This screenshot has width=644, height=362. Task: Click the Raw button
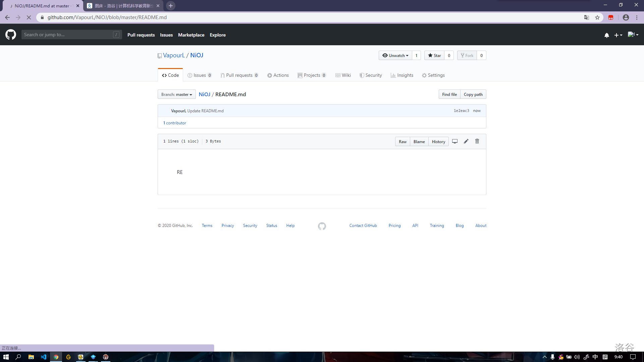[402, 141]
